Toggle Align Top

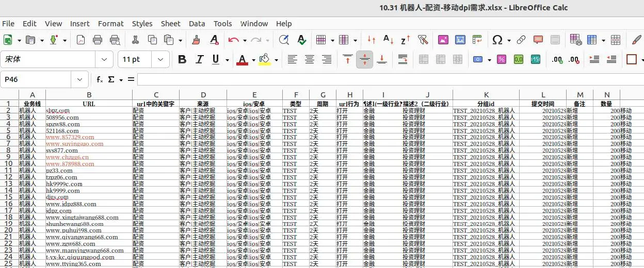348,60
